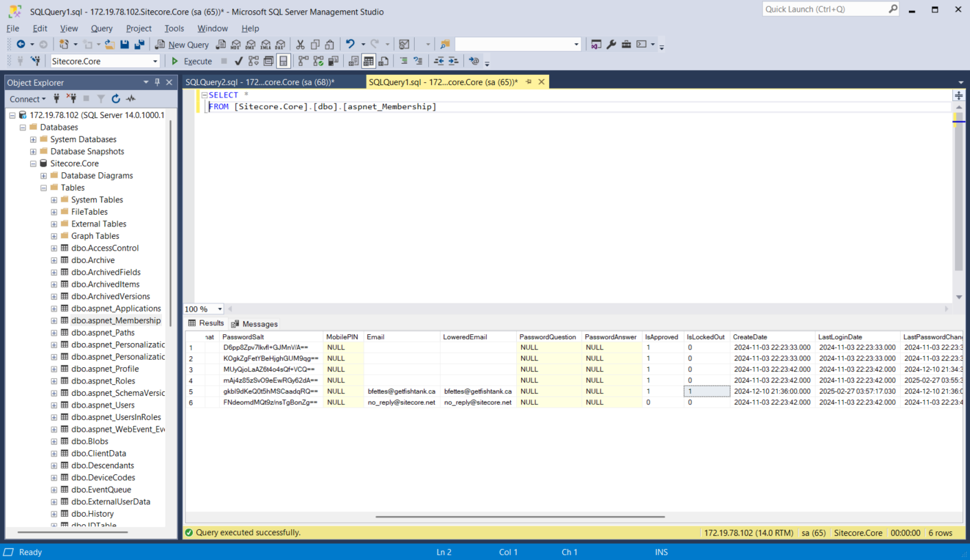Click the Execute button
The width and height of the screenshot is (970, 560).
point(192,61)
